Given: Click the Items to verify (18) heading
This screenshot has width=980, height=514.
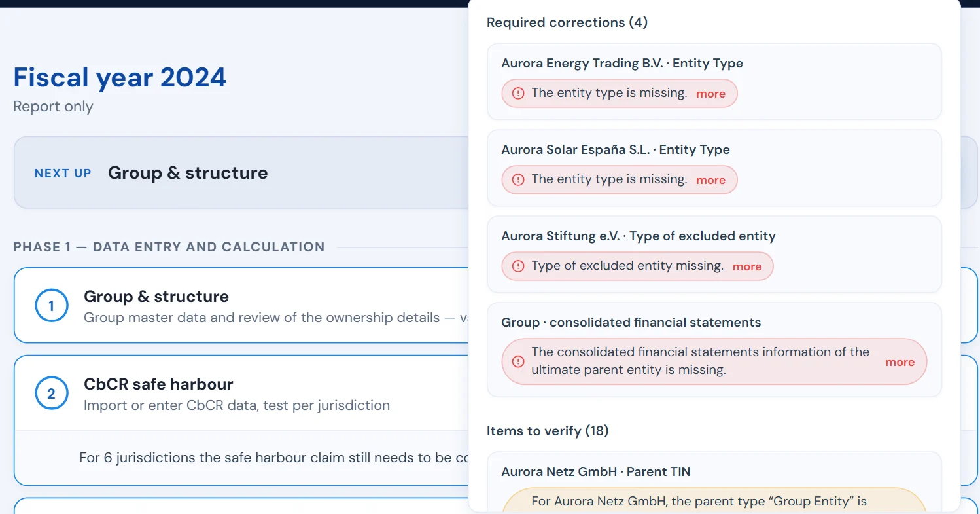Looking at the screenshot, I should click(x=548, y=431).
